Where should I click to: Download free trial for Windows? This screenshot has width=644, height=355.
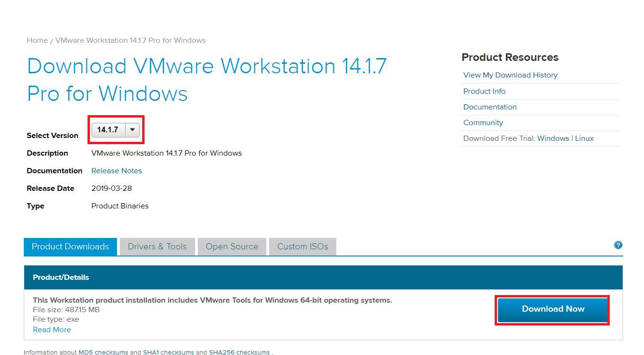(553, 138)
